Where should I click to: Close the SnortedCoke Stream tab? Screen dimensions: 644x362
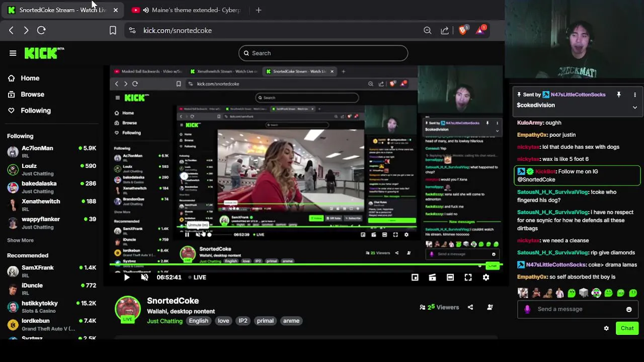[115, 10]
